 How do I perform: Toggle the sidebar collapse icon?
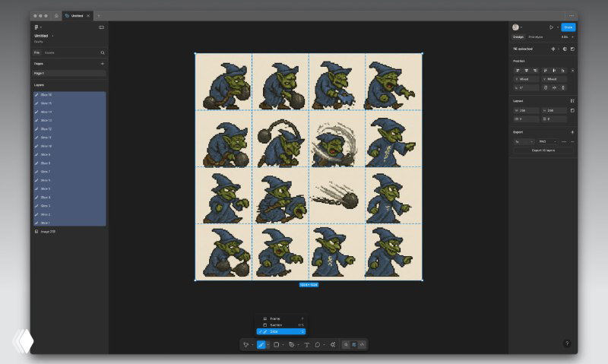pos(101,27)
